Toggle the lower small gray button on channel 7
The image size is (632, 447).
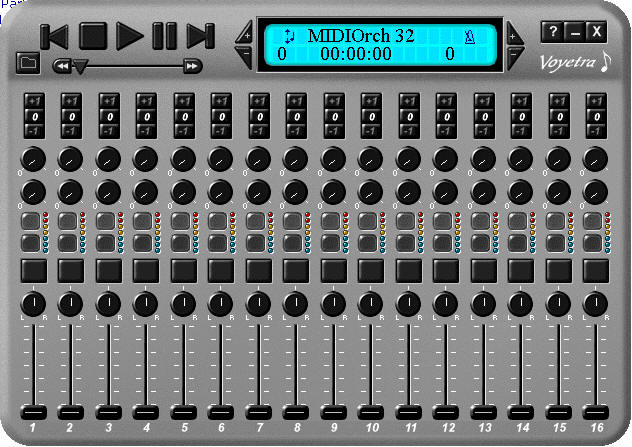tap(255, 243)
